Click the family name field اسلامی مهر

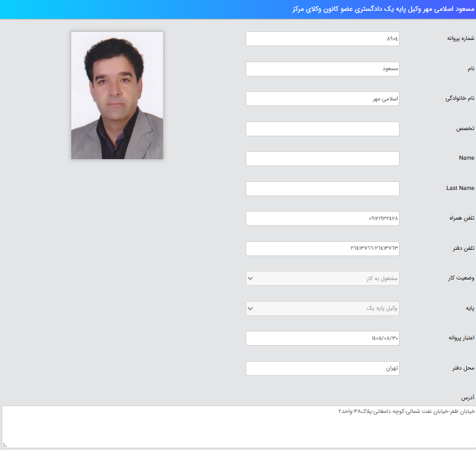tap(323, 99)
